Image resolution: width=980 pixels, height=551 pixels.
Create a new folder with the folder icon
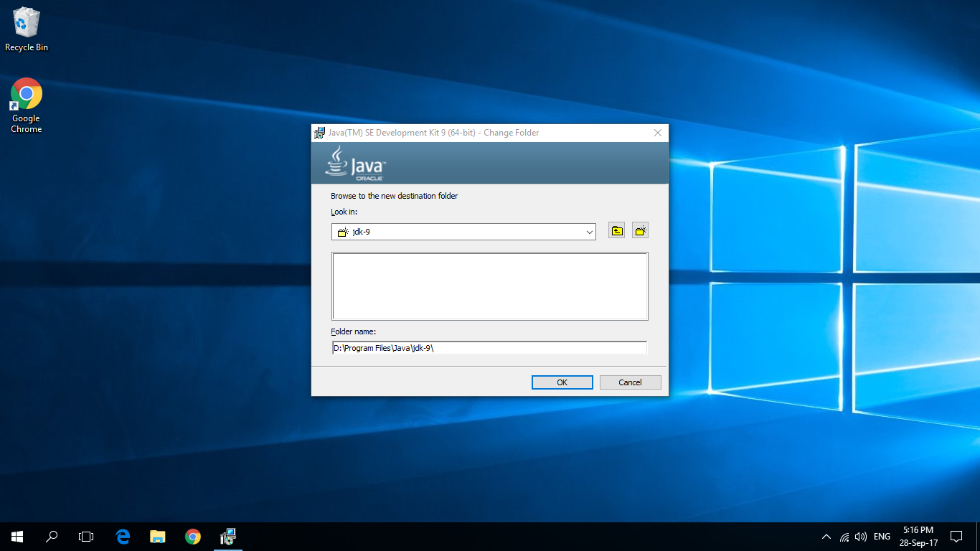[641, 230]
